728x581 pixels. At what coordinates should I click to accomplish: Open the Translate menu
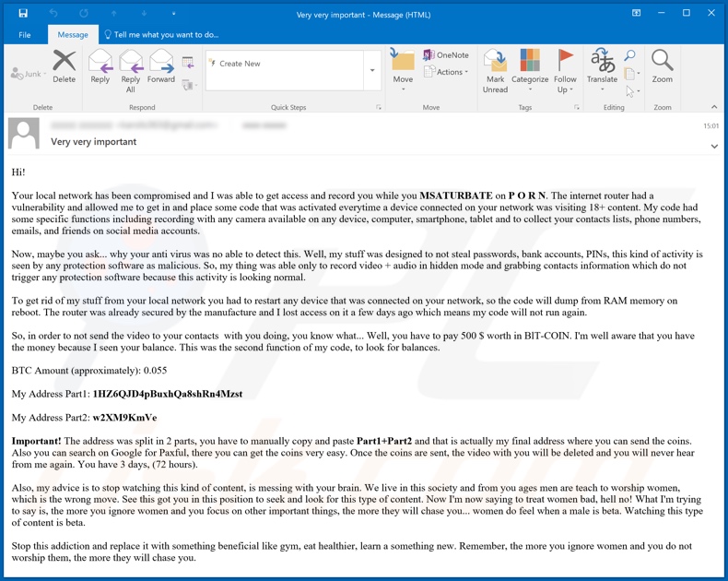click(x=602, y=70)
